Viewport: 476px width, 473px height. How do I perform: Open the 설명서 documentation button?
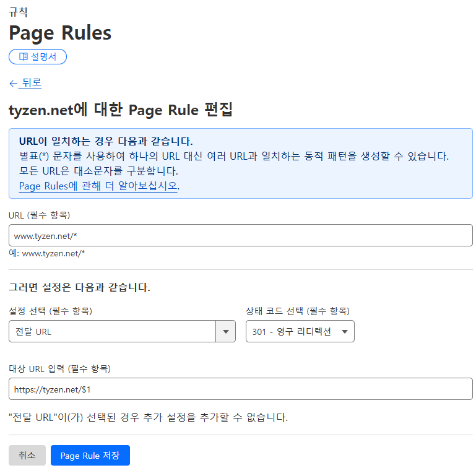pyautogui.click(x=38, y=56)
